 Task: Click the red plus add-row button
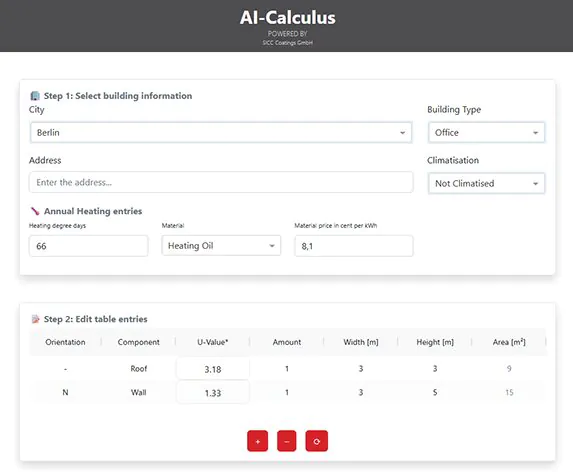pos(257,441)
